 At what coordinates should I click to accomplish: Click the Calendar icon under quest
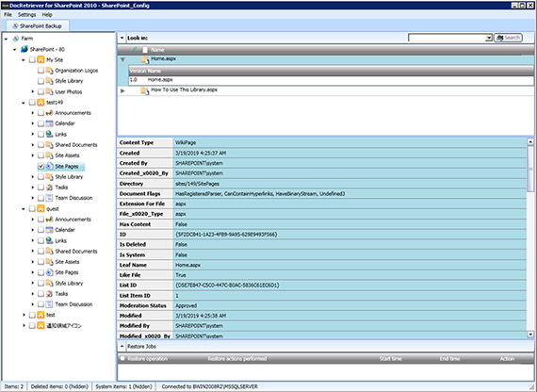49,230
